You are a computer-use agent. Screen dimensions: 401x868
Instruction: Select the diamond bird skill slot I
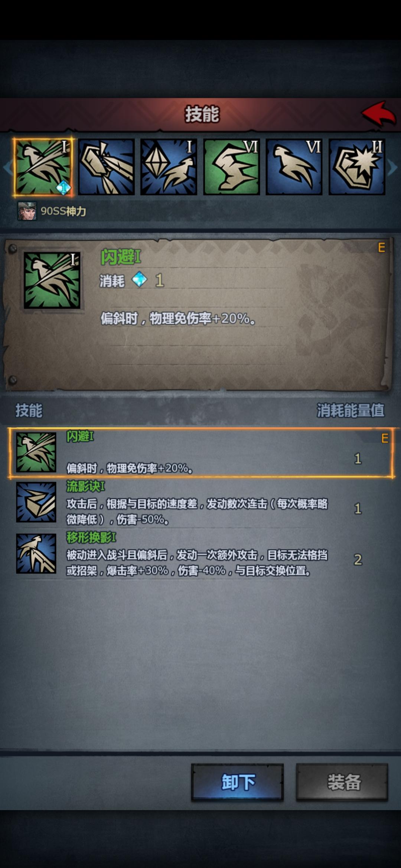tap(169, 167)
